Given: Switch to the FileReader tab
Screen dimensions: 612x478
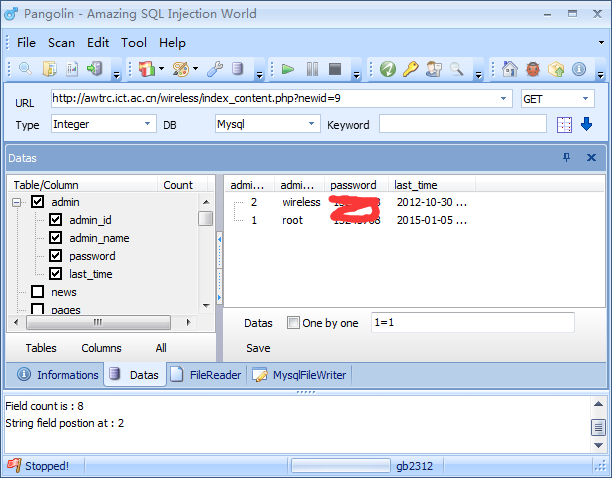Looking at the screenshot, I should [x=206, y=375].
